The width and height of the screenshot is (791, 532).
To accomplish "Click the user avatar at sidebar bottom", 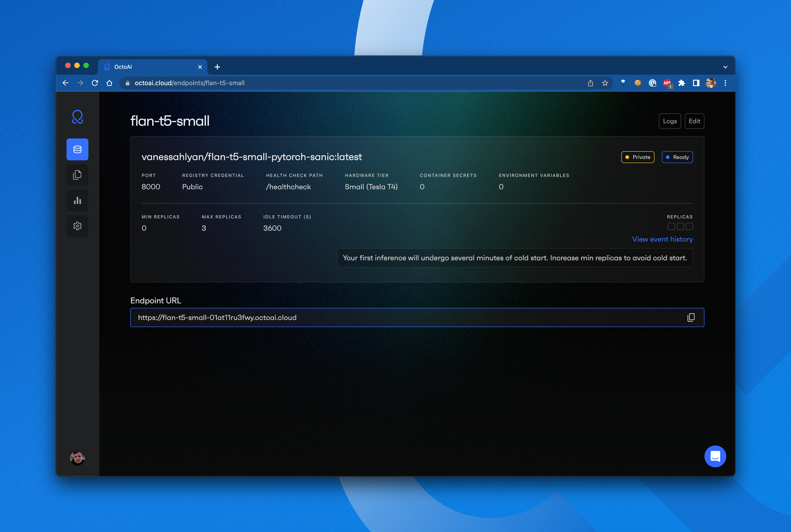I will click(x=77, y=458).
